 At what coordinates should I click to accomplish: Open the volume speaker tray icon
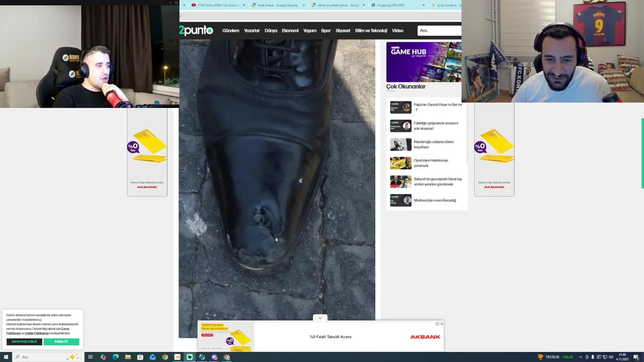(611, 357)
